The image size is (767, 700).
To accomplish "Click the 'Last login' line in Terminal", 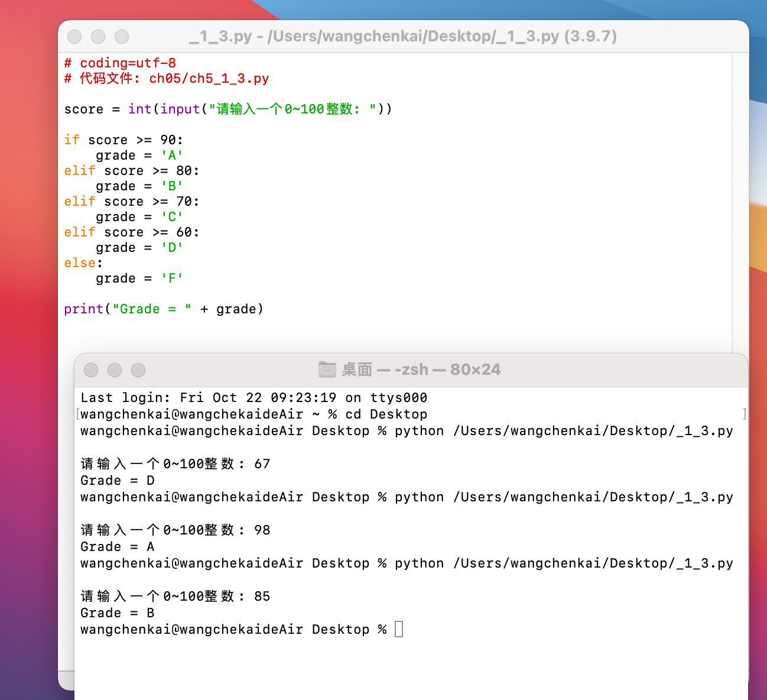I will coord(254,398).
